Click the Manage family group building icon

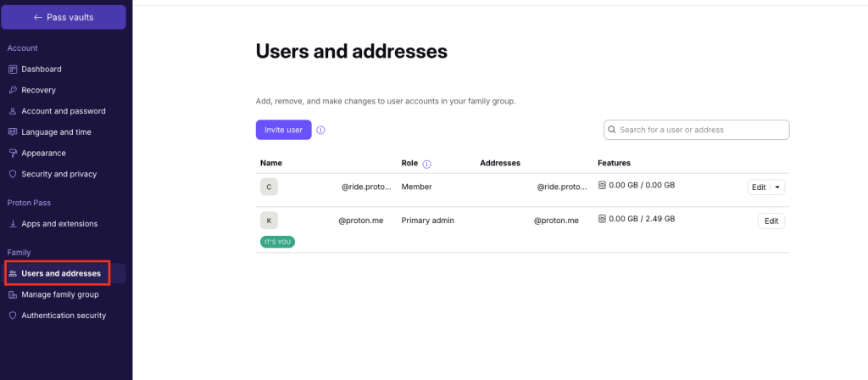coord(13,294)
